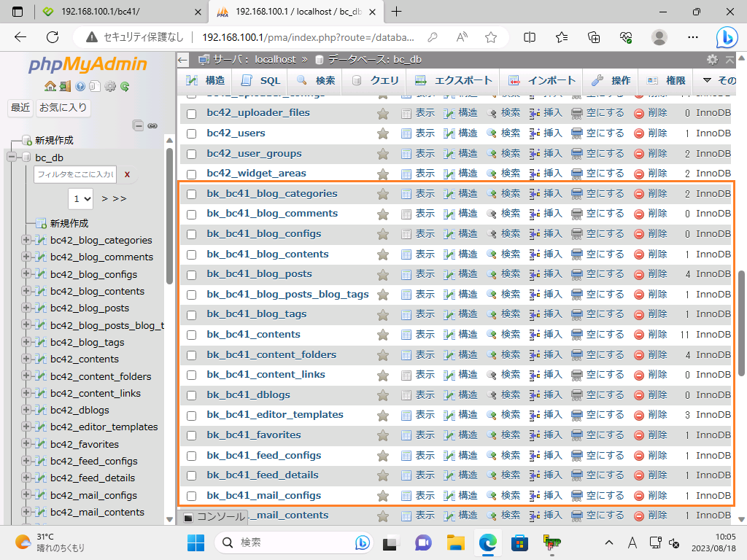Click the link icon in navigation panel
The width and height of the screenshot is (747, 560).
[152, 125]
